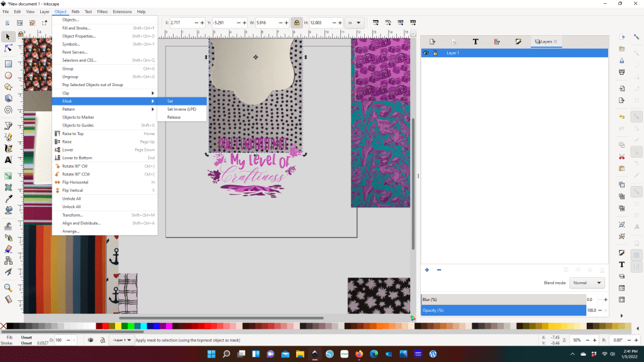Click the Opacity (%) slider bar
644x362 pixels.
(x=503, y=310)
